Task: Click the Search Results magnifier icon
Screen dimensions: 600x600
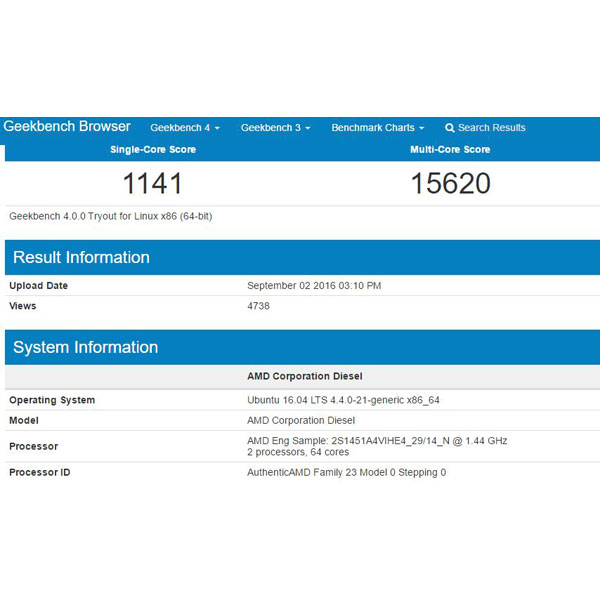Action: coord(450,128)
